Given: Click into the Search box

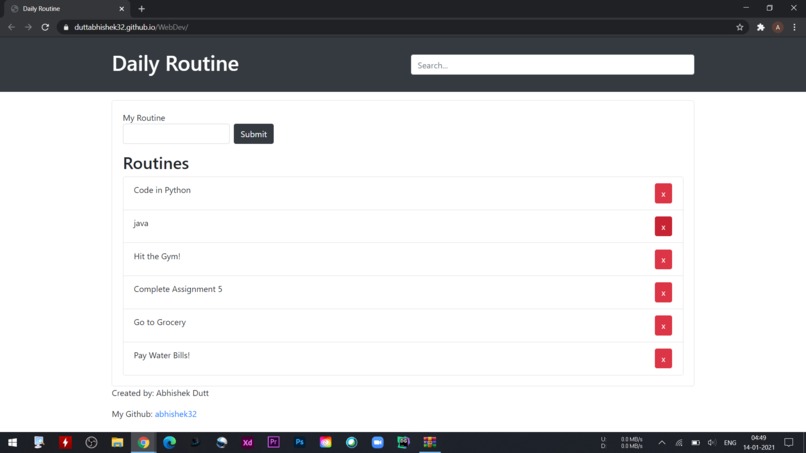Looking at the screenshot, I should coord(552,65).
